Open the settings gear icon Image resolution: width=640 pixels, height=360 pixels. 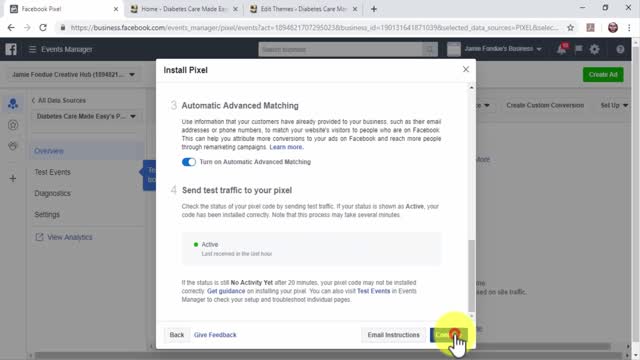click(x=595, y=49)
